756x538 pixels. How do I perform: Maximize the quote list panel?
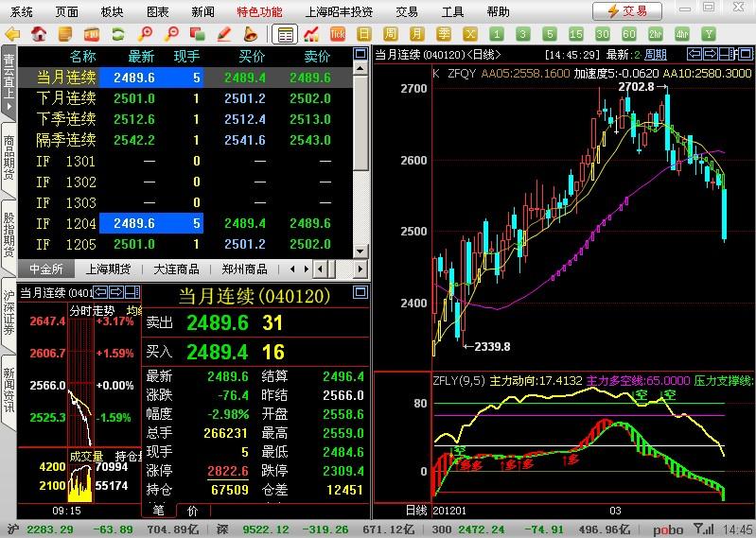click(x=360, y=54)
